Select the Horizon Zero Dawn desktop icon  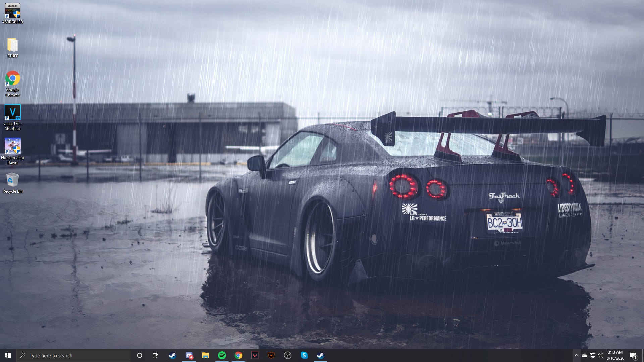pos(12,146)
